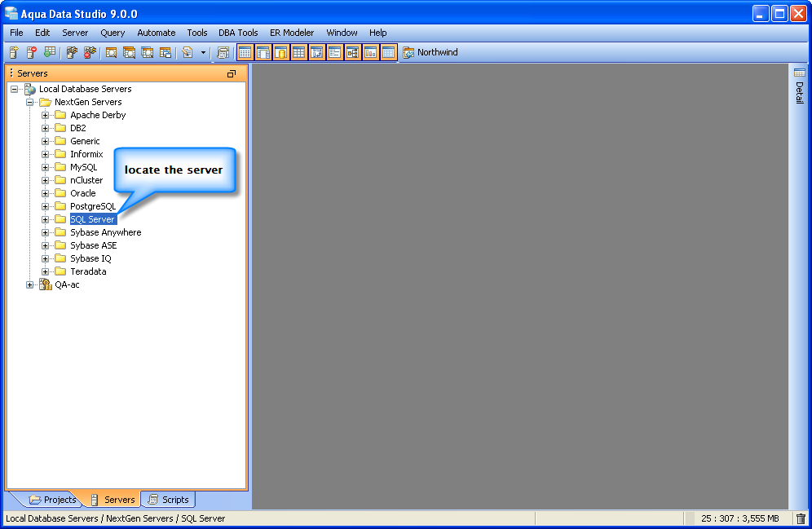
Task: Open the Window menu
Action: (342, 33)
